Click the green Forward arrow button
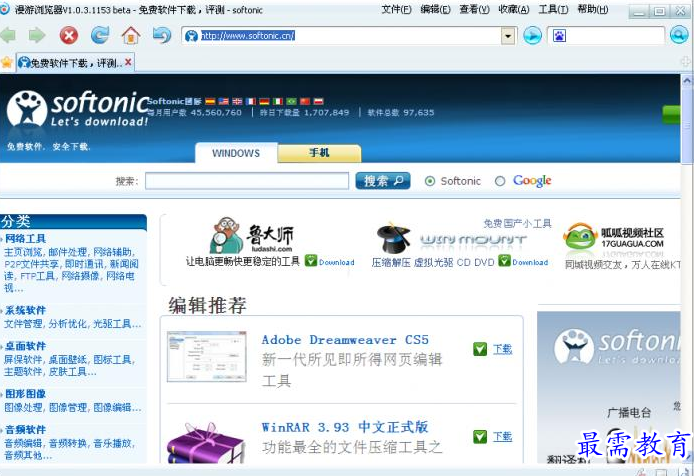The width and height of the screenshot is (699, 476). click(37, 35)
